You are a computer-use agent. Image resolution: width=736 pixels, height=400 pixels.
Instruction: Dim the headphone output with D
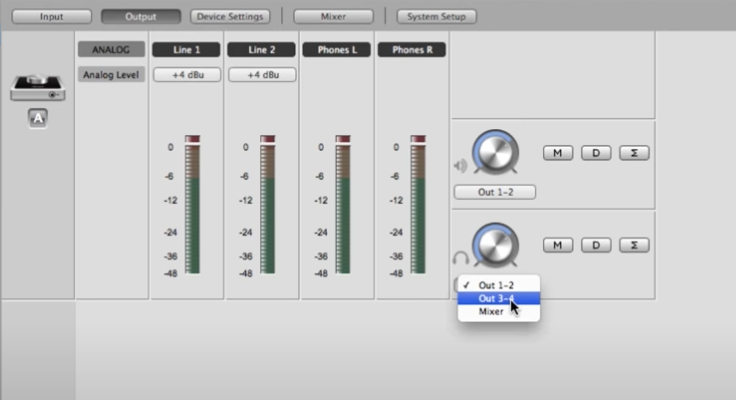(x=596, y=245)
